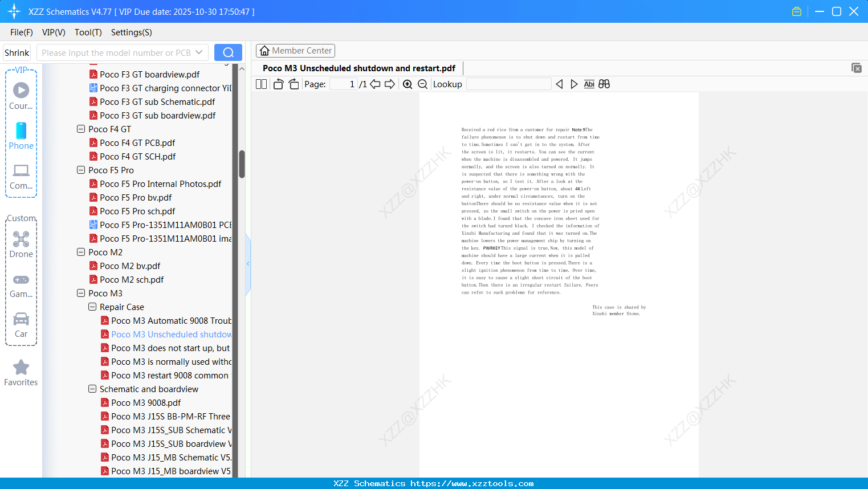868x489 pixels.
Task: Click the yellow briefcase icon in title bar
Action: point(797,11)
